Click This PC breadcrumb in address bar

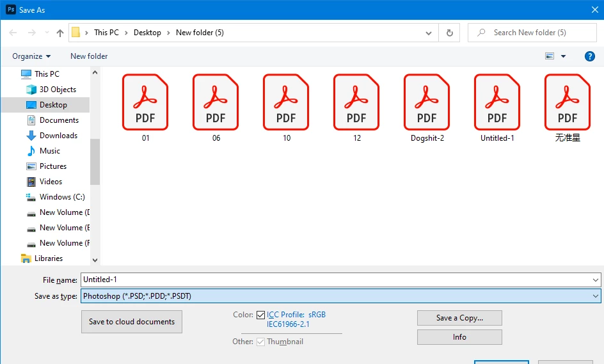pyautogui.click(x=106, y=33)
